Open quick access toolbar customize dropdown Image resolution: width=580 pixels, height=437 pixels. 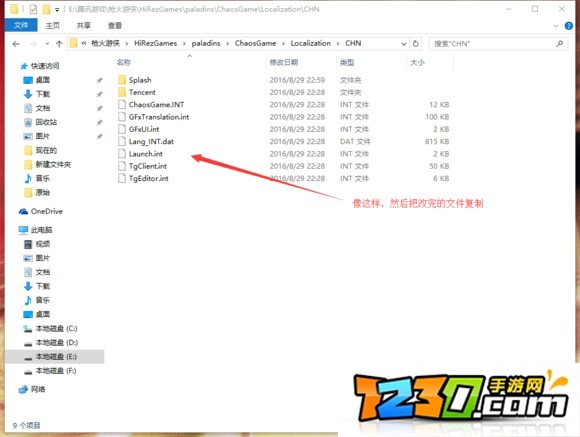[57, 10]
